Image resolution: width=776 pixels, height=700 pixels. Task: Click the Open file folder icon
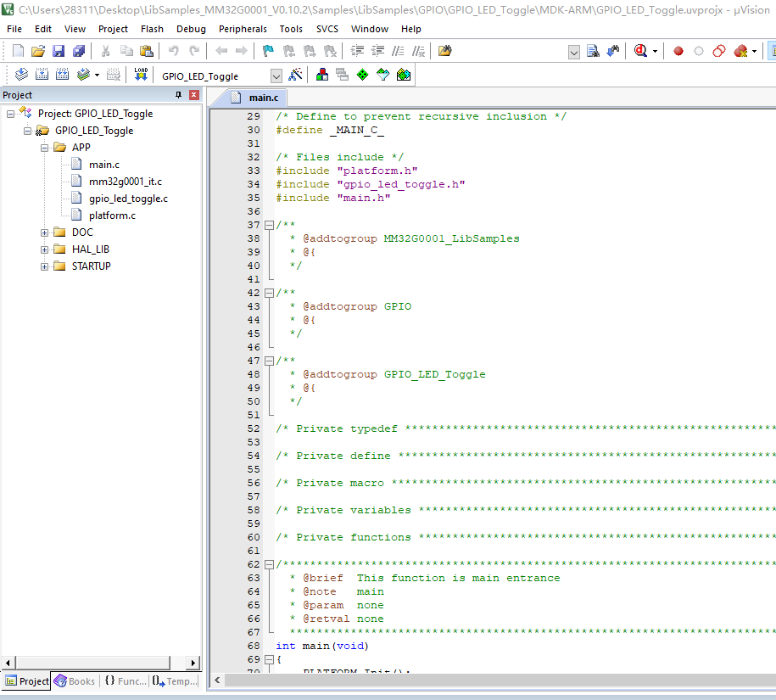(x=38, y=51)
